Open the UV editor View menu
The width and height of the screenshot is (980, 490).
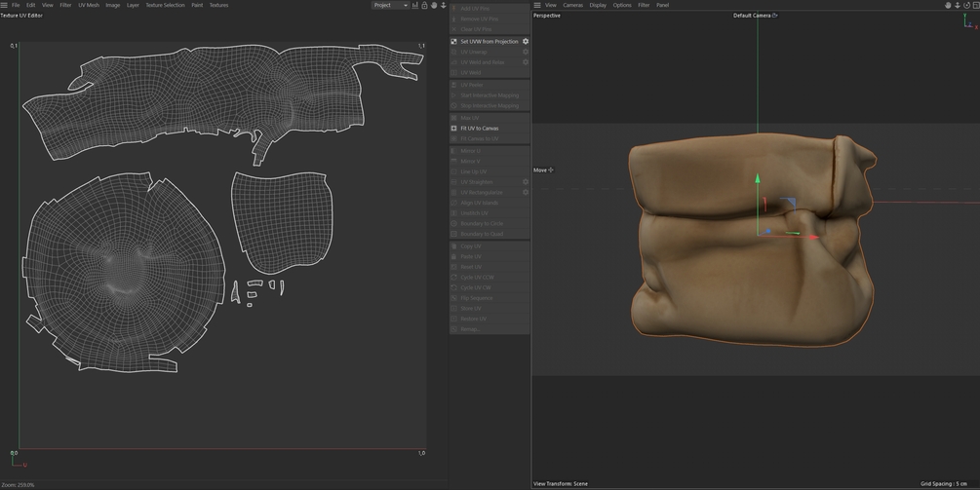[x=48, y=5]
